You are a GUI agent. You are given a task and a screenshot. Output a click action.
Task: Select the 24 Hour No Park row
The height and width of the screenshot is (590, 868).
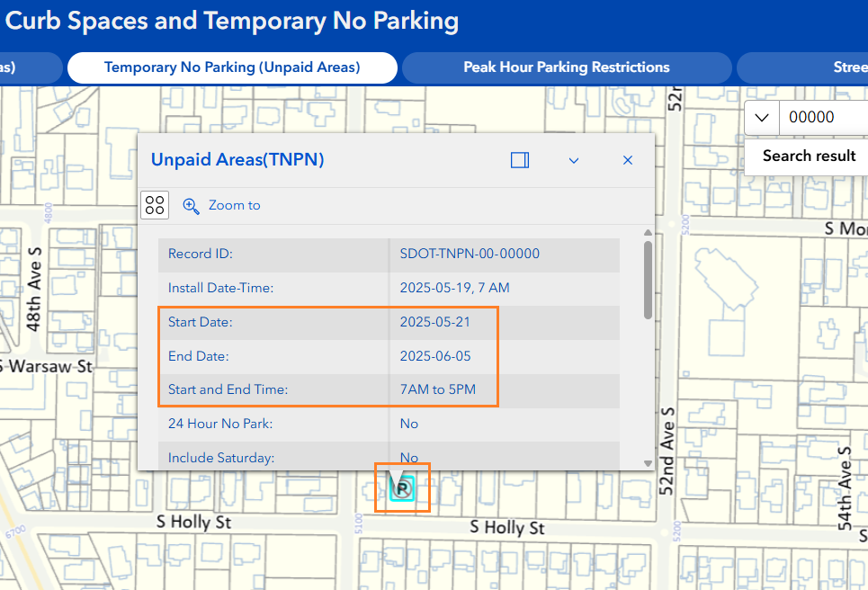389,424
